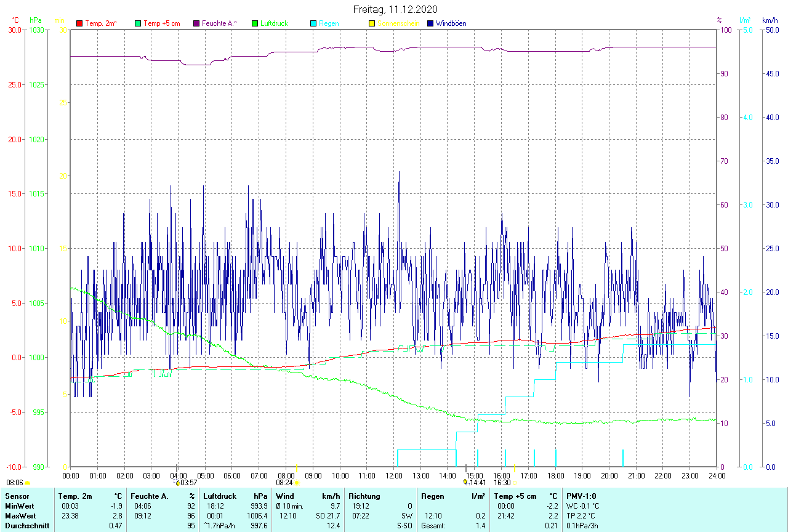Click the sun icon next to 08:06
This screenshot has height=532, width=788.
tap(27, 483)
